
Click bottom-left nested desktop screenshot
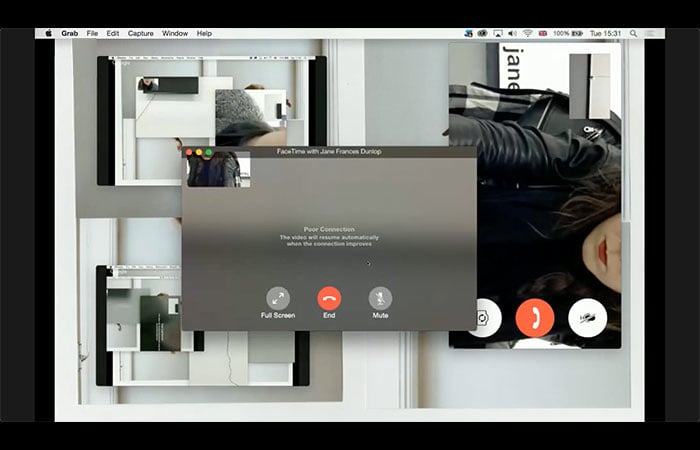coord(203,325)
